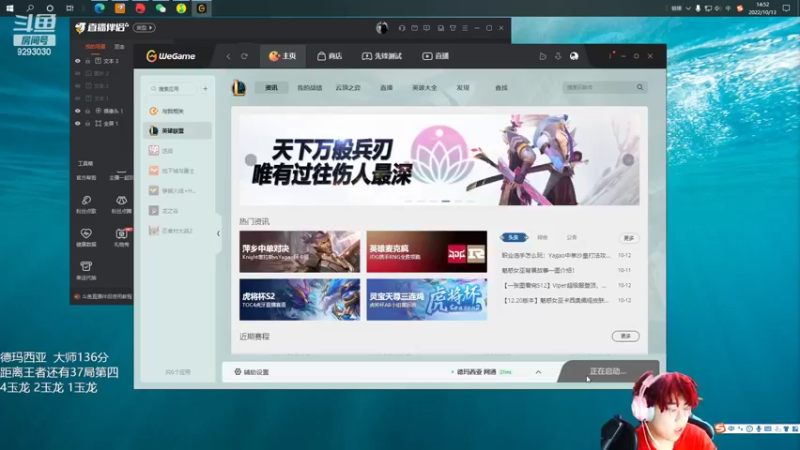Collapse the WeGame sidebar with chevron
Viewport: 800px width, 450px height.
(218, 234)
